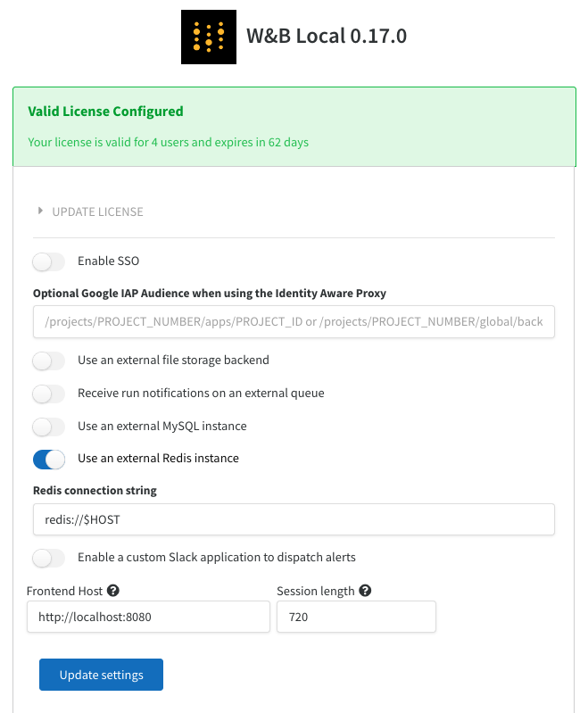Click the license expiry message text

(x=169, y=142)
